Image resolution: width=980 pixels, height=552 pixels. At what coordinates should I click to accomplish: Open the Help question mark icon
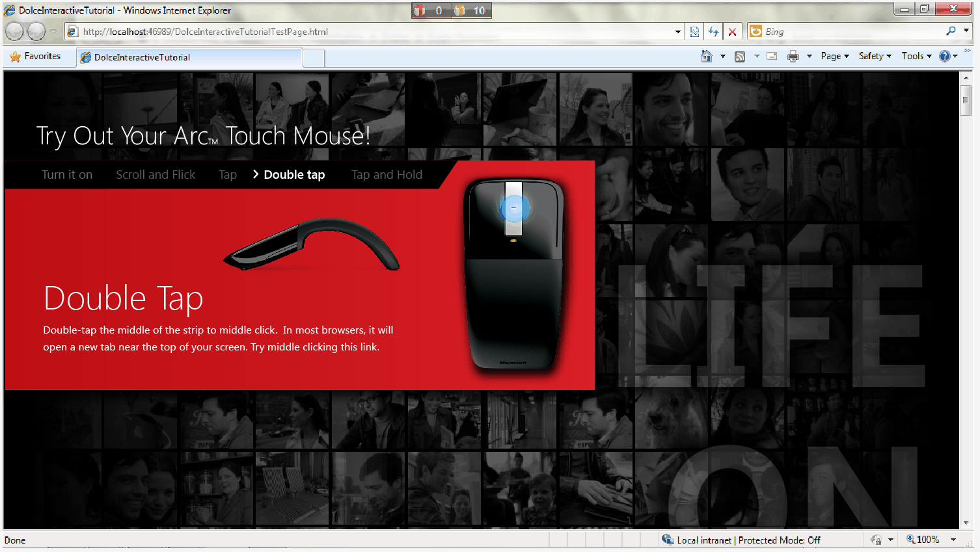[945, 57]
